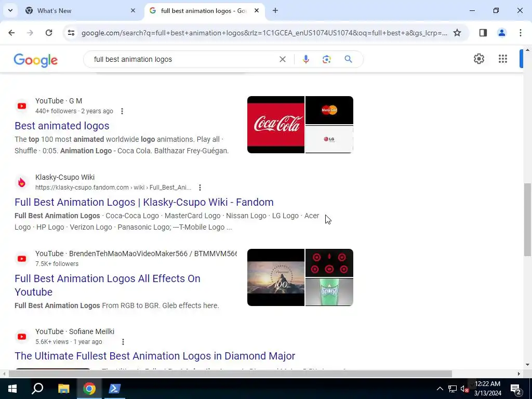Image resolution: width=532 pixels, height=399 pixels.
Task: View site information icon in address bar
Action: click(x=71, y=33)
